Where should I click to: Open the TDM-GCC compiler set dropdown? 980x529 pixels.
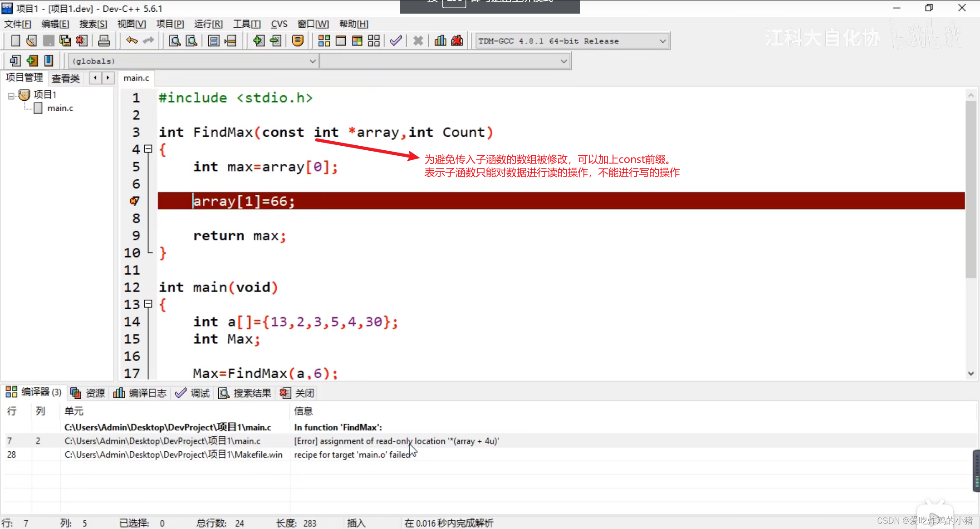(662, 41)
